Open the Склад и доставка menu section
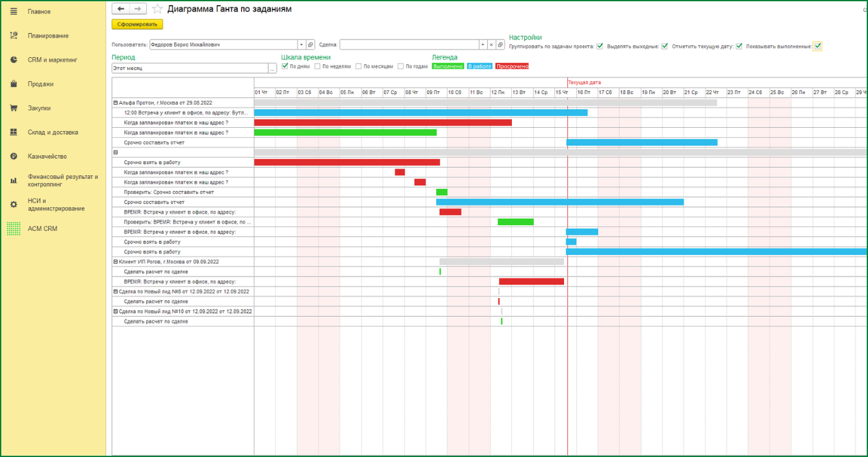The image size is (868, 457). click(x=53, y=132)
